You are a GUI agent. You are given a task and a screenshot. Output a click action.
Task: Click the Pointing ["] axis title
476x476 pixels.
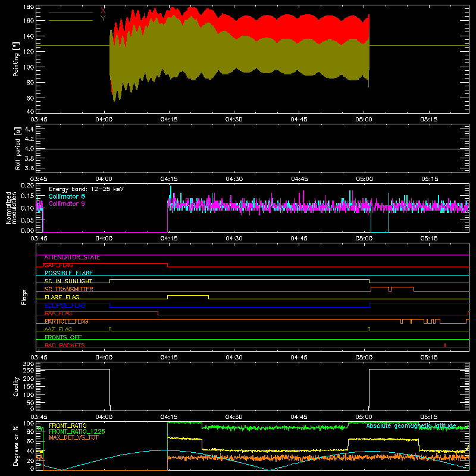tap(16, 59)
